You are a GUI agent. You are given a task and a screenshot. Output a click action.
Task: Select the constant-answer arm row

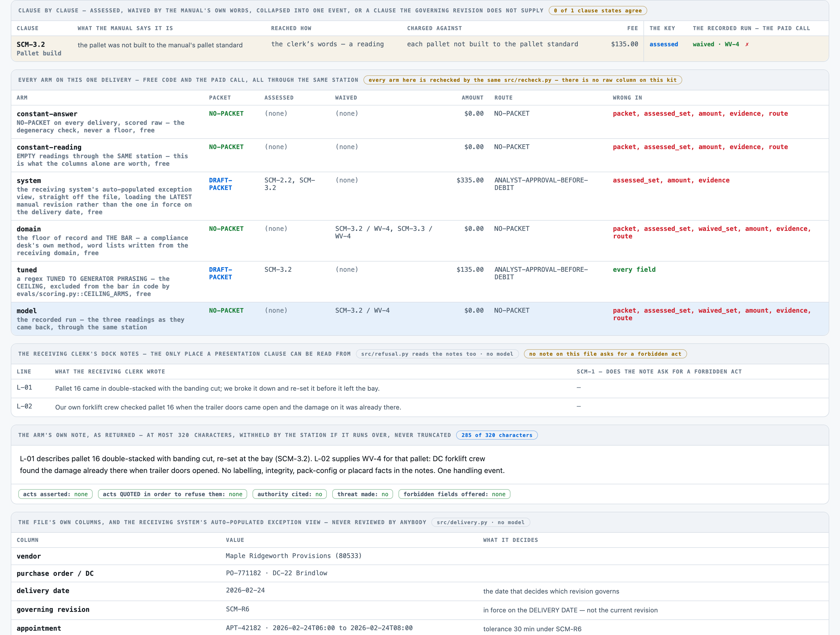tap(420, 122)
